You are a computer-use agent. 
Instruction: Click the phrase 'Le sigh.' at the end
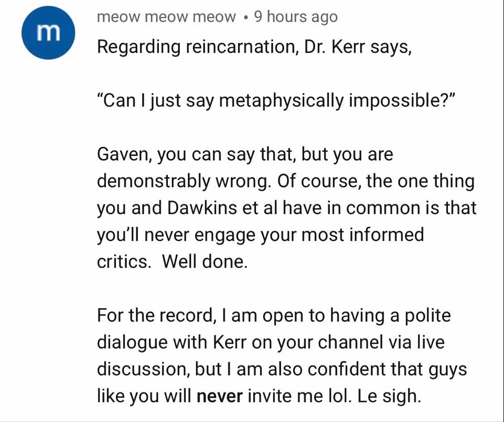tap(389, 396)
